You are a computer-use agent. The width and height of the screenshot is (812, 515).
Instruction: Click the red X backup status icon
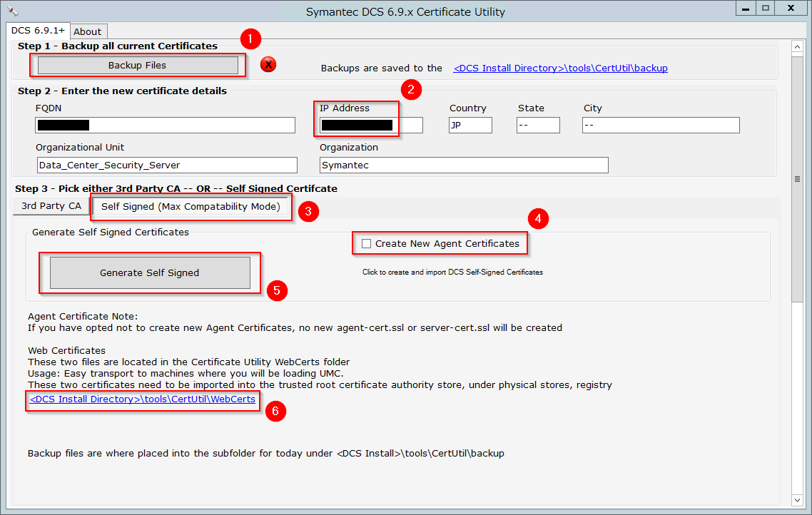tap(268, 65)
